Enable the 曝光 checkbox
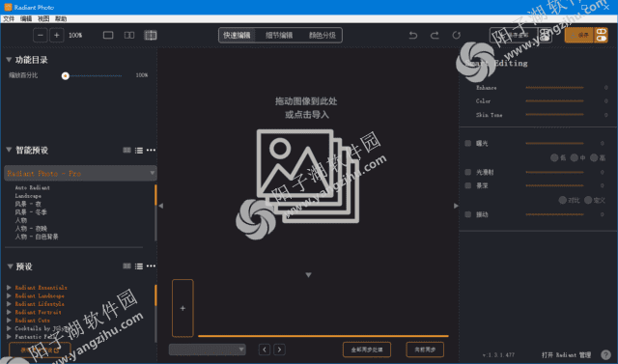Image resolution: width=618 pixels, height=364 pixels. point(467,144)
